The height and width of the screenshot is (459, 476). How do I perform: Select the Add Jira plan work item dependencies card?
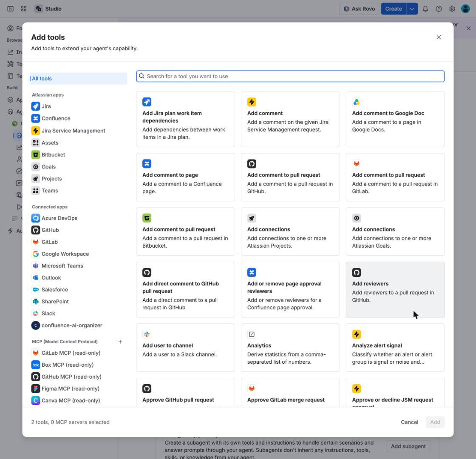pos(185,119)
